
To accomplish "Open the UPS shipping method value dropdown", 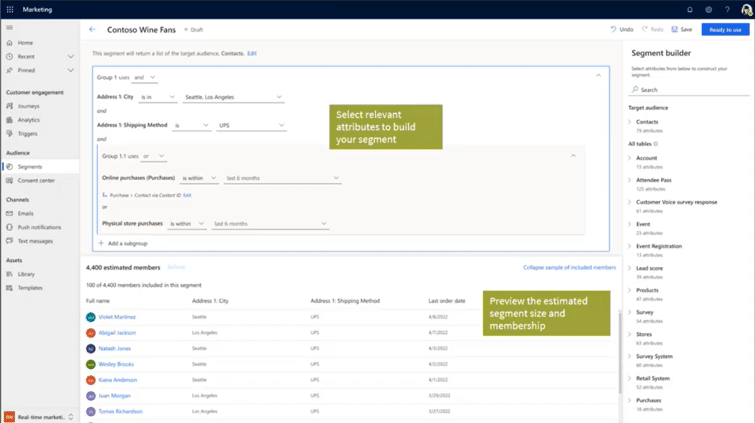I will (x=251, y=126).
